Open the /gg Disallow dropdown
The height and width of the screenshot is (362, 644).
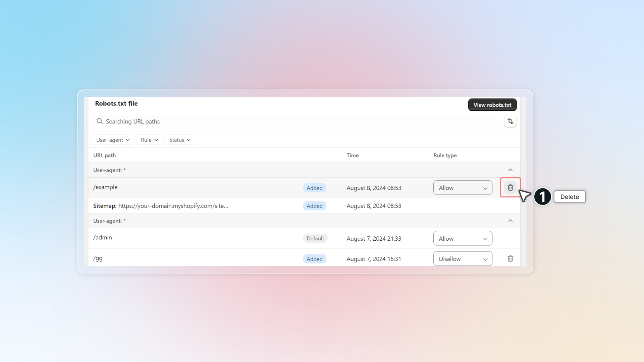(463, 259)
